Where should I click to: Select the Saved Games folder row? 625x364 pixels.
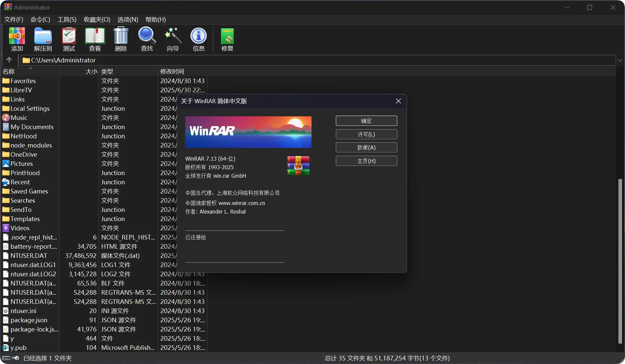click(89, 191)
